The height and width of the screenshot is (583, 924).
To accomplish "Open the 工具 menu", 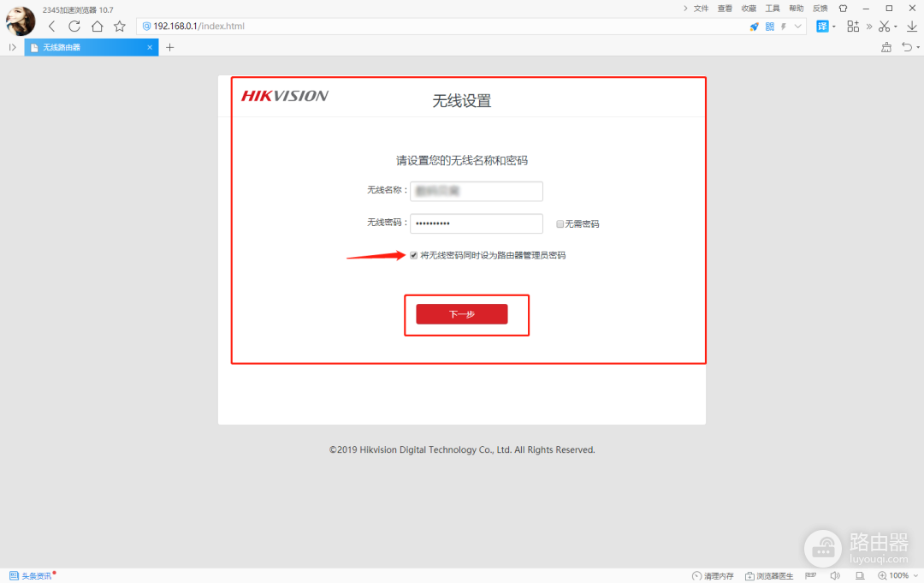I will tap(773, 8).
